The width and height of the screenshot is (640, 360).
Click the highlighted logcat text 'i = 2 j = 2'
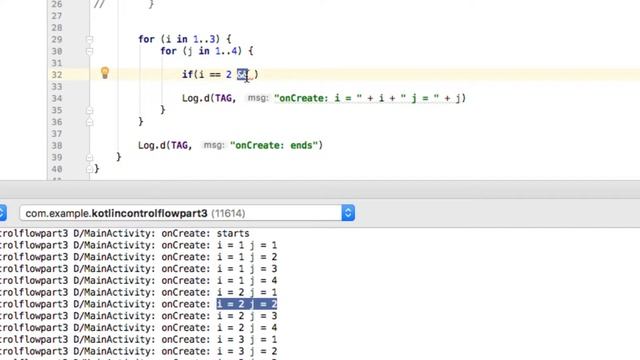247,304
